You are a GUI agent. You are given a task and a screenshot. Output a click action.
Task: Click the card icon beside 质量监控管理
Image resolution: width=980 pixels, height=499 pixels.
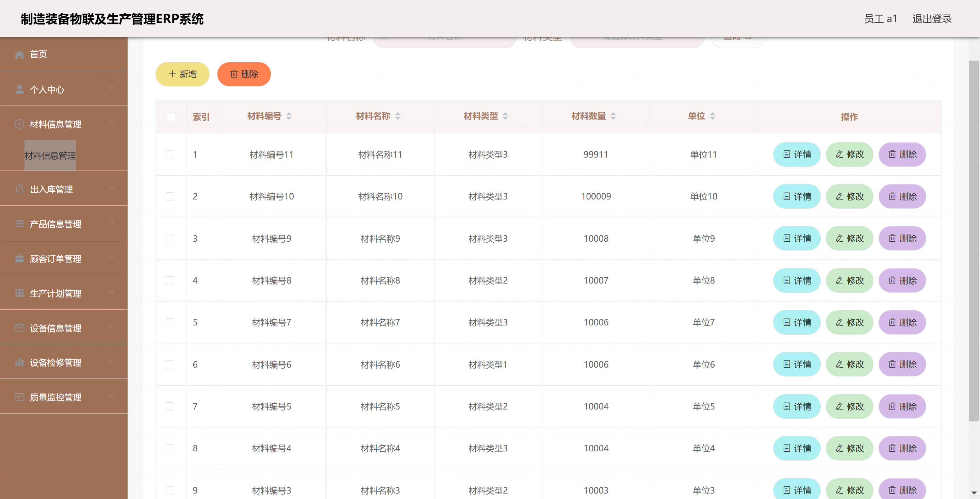[x=19, y=397]
